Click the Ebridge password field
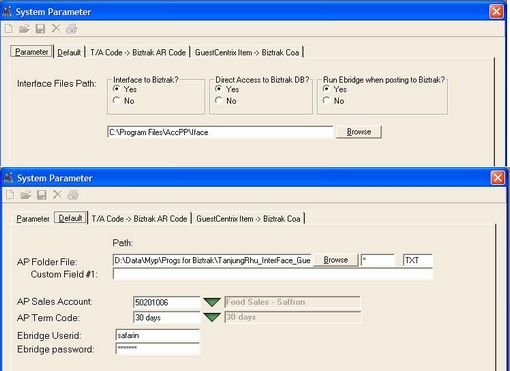 point(157,348)
